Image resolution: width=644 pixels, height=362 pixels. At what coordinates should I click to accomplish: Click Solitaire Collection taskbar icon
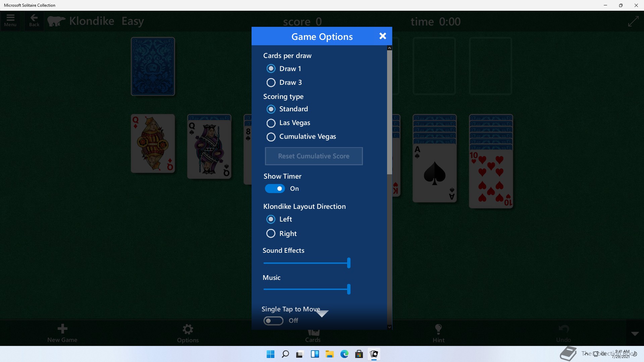click(x=374, y=354)
